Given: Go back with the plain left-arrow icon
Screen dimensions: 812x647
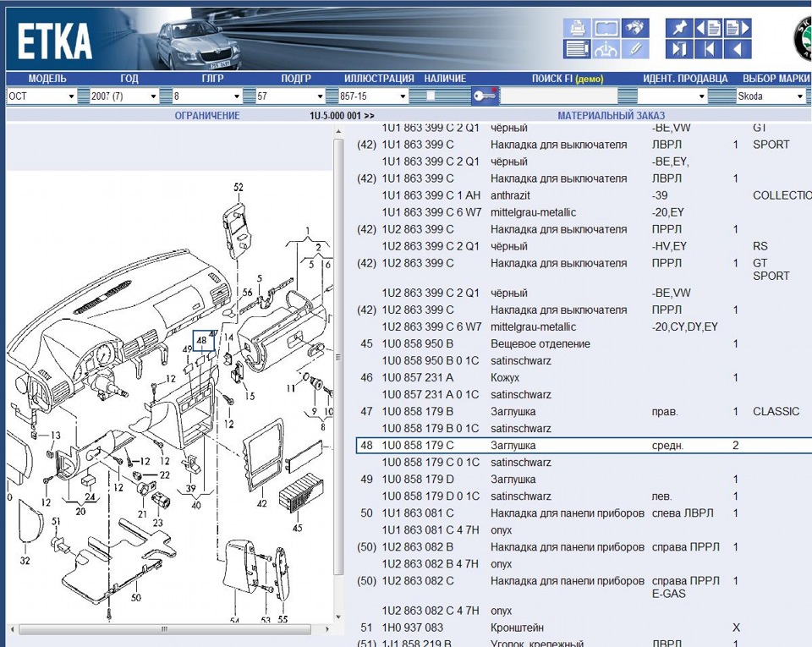Looking at the screenshot, I should pos(738,49).
